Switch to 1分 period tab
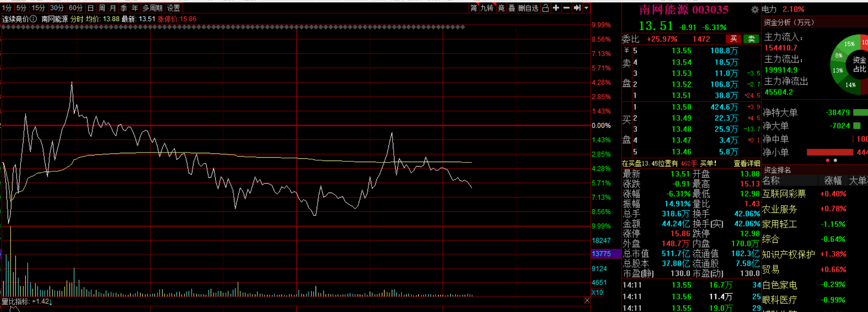The image size is (868, 312). pos(6,8)
